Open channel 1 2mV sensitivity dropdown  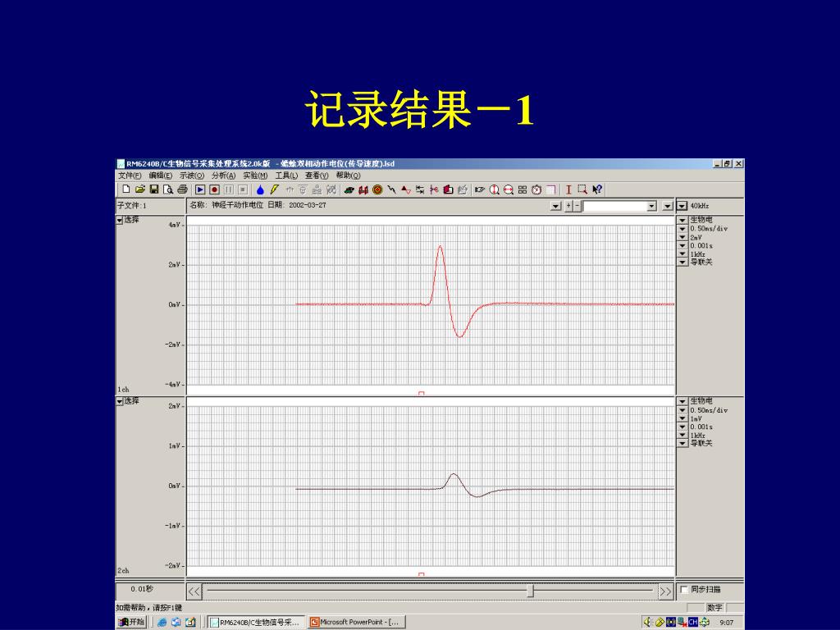click(682, 237)
